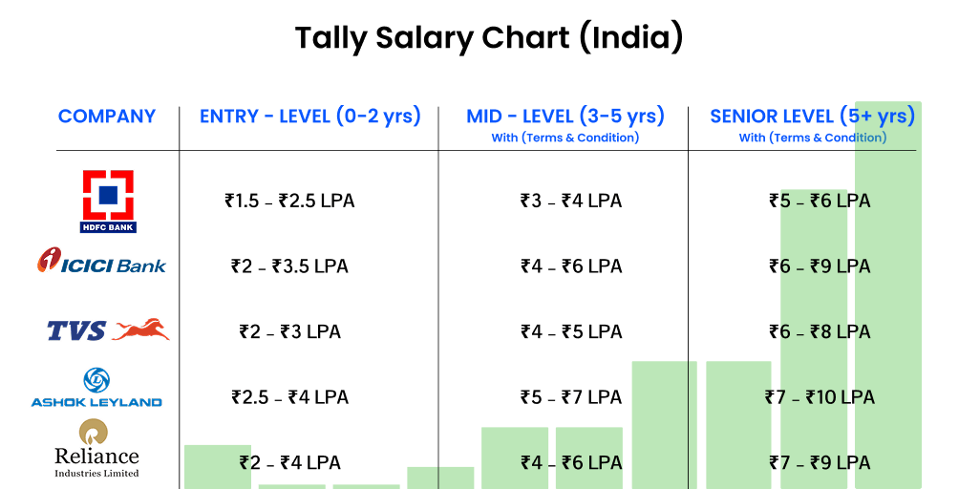
Task: Select the MID - LEVEL (3-5 yrs) header
Action: click(565, 117)
